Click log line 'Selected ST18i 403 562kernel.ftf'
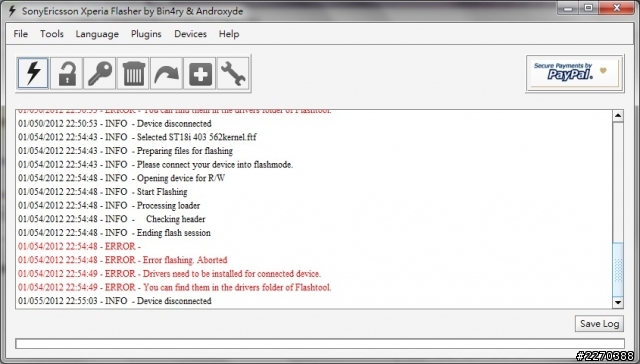 coord(138,137)
